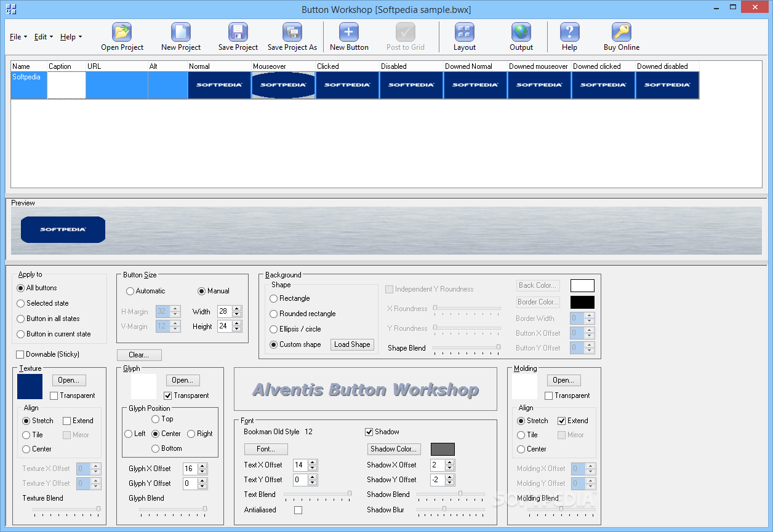
Task: Click the Save Project icon
Action: (x=238, y=32)
